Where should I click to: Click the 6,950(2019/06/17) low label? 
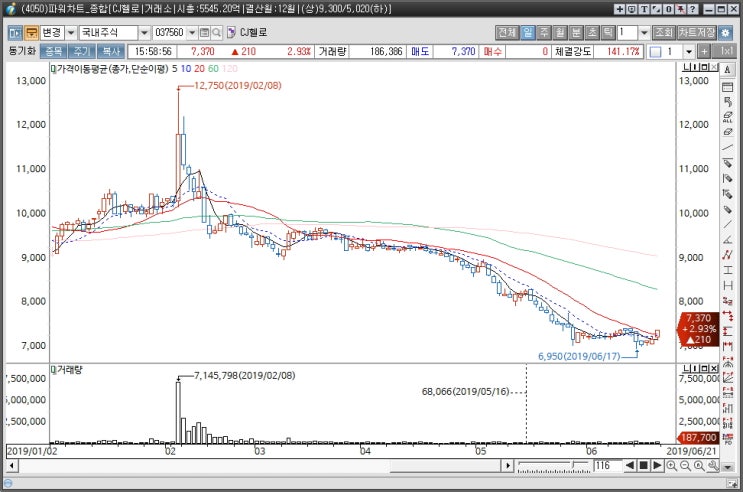pos(579,356)
